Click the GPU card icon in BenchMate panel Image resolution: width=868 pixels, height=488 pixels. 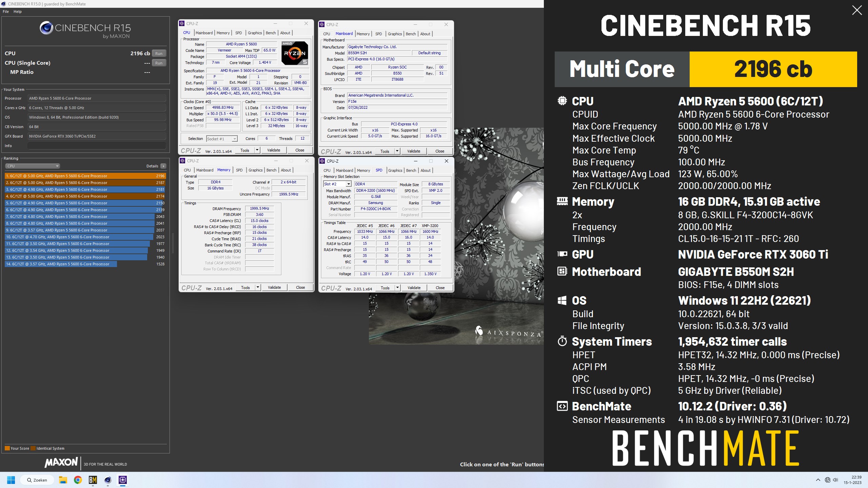(562, 254)
